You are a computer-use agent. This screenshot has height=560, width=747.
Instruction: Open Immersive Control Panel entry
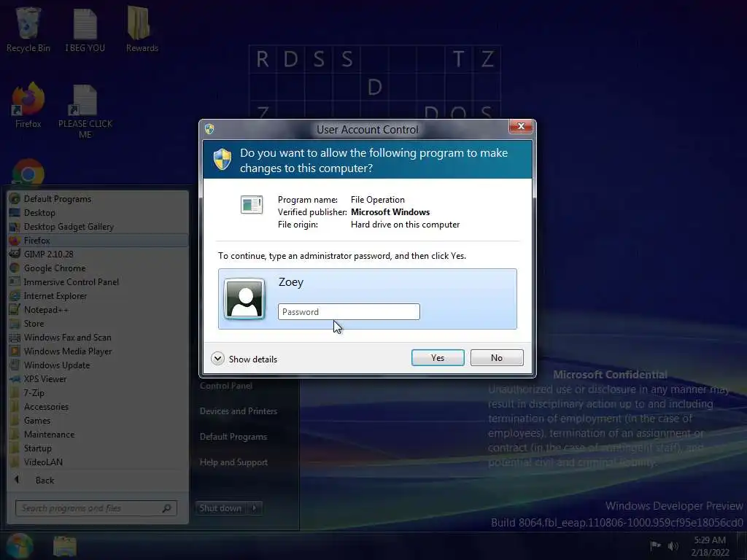(x=98, y=282)
